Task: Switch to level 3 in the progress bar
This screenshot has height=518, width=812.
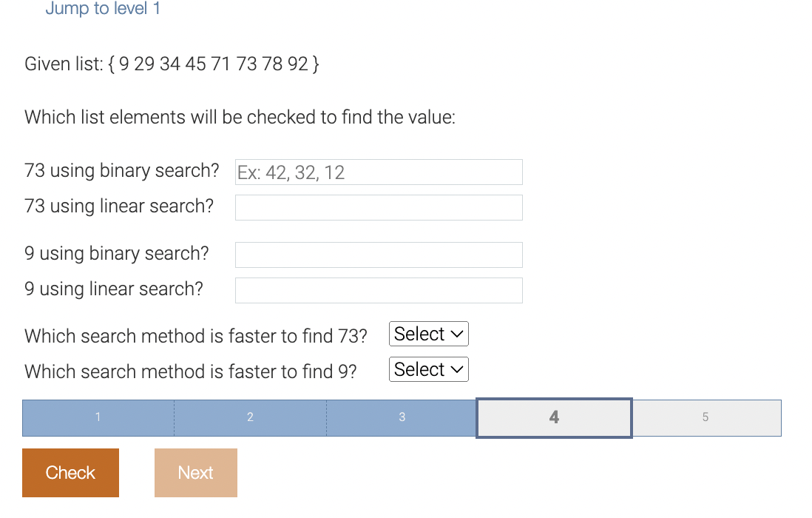Action: click(402, 417)
